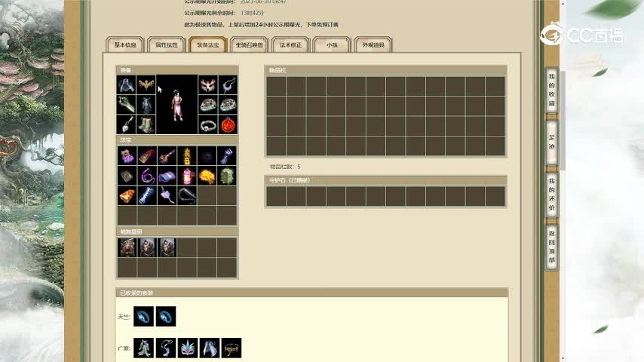The width and height of the screenshot is (644, 362).
Task: Click the coiled purple whip 法宝 icon
Action: click(x=147, y=176)
